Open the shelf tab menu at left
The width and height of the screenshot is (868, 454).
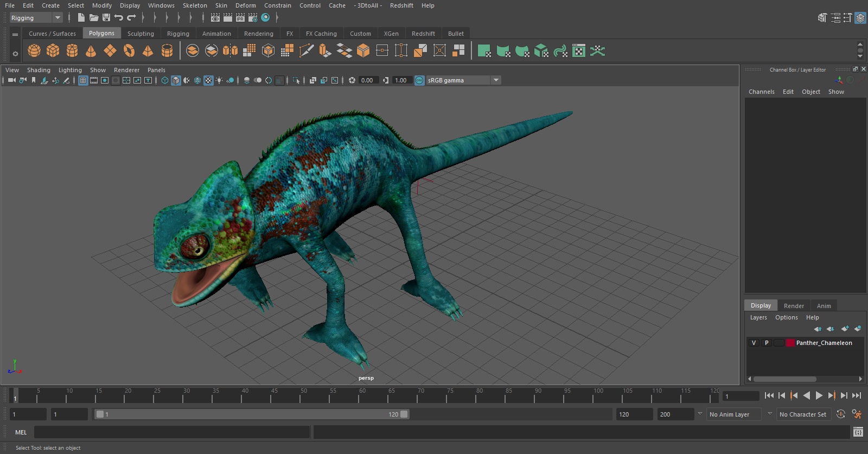(x=15, y=34)
